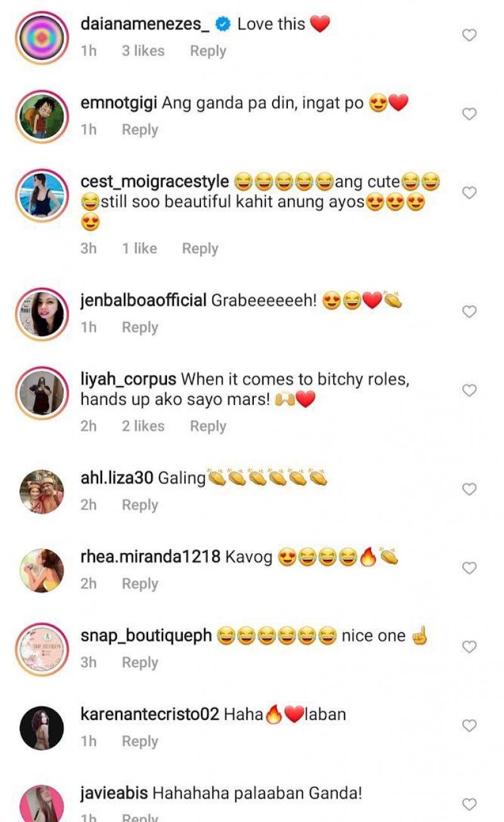This screenshot has height=822, width=504.
Task: Heart the jenbalboaofficial comment
Action: (469, 312)
